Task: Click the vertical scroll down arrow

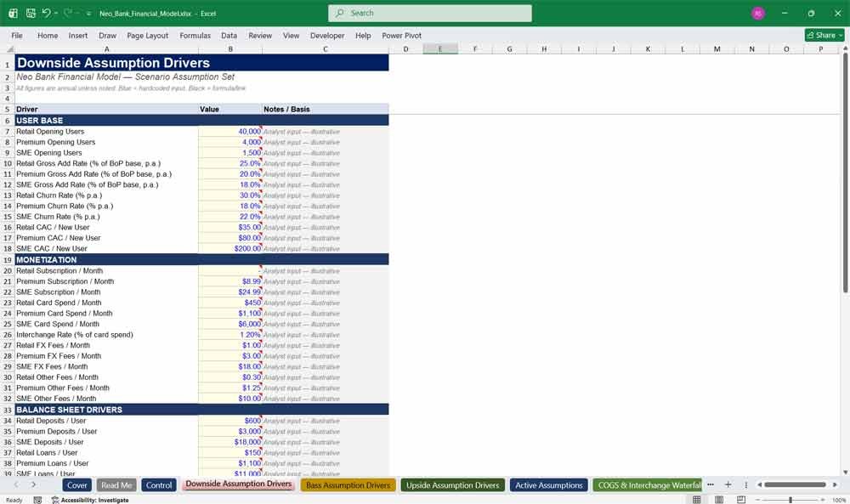Action: click(845, 472)
